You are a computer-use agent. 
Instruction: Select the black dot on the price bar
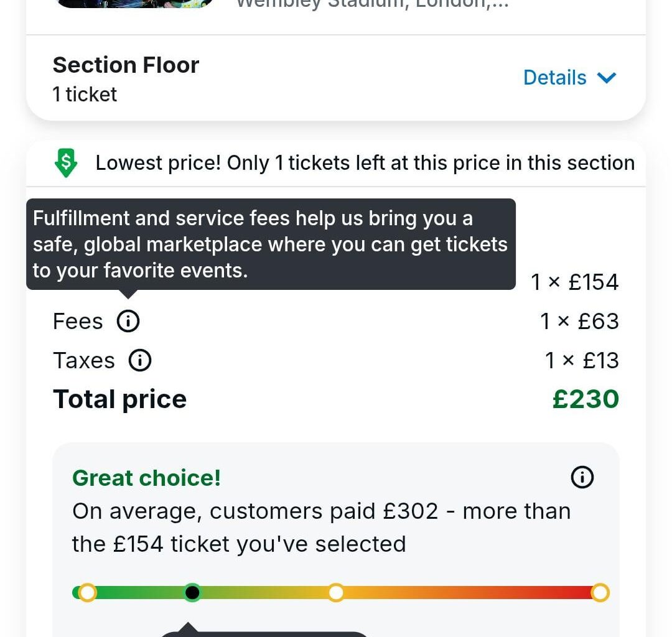193,592
